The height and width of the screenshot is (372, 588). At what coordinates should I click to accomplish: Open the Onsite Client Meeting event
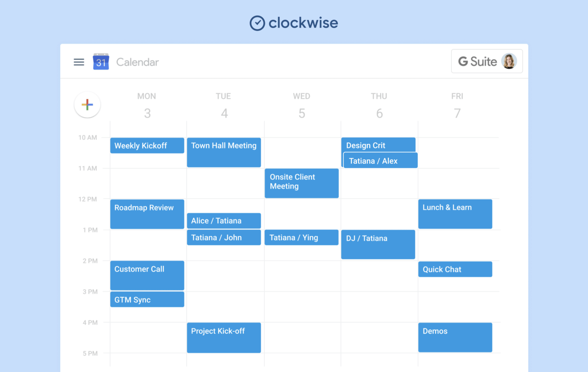tap(301, 183)
